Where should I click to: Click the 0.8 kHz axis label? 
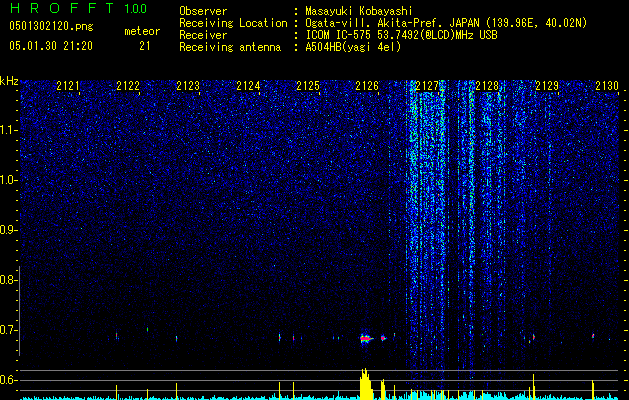pyautogui.click(x=8, y=280)
